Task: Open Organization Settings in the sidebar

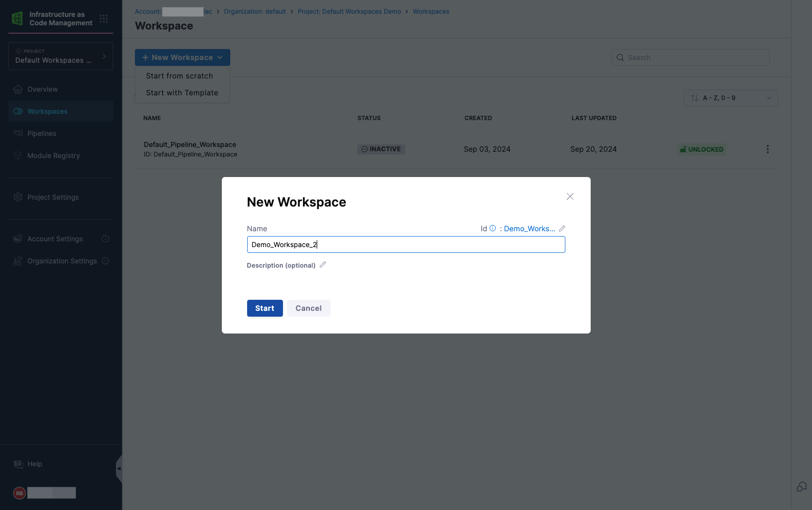Action: pos(62,261)
